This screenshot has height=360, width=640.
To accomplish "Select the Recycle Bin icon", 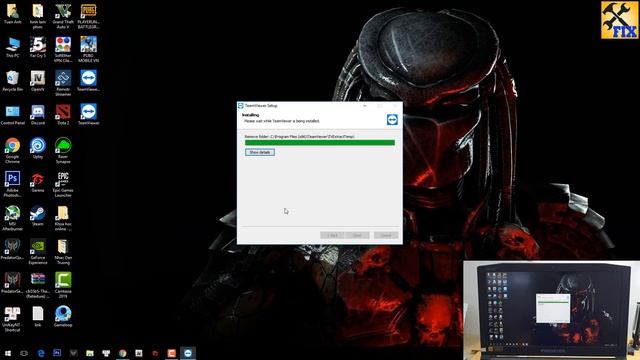I will click(x=13, y=81).
